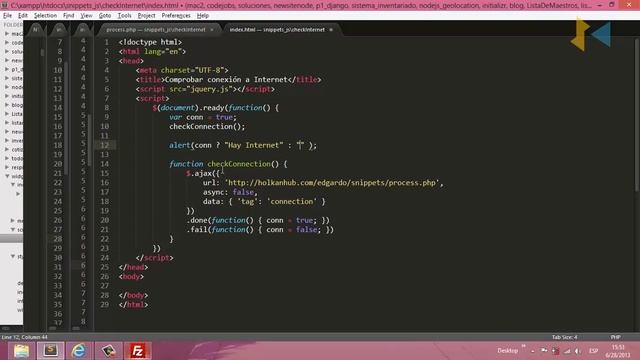Select the index.html tab
640x360 pixels.
pyautogui.click(x=278, y=29)
